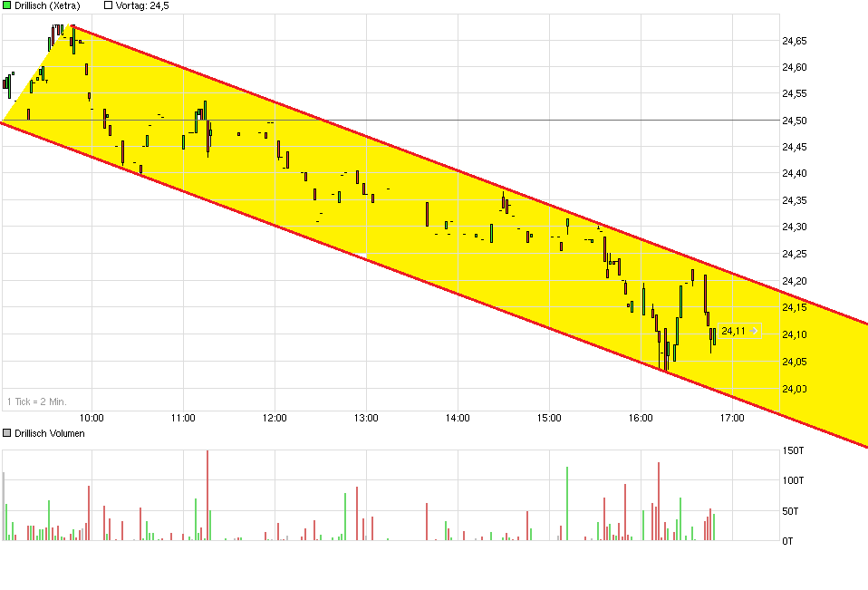The width and height of the screenshot is (868, 590).
Task: Click the current price 24,11 marker
Action: (739, 331)
